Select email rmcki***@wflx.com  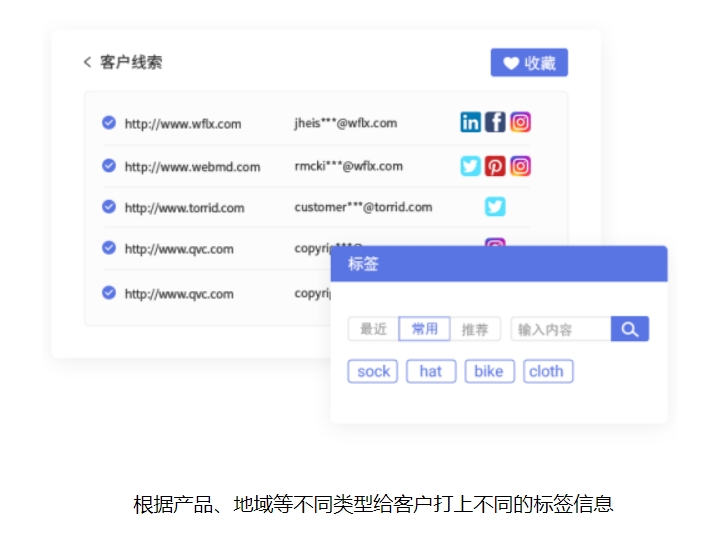pyautogui.click(x=348, y=166)
